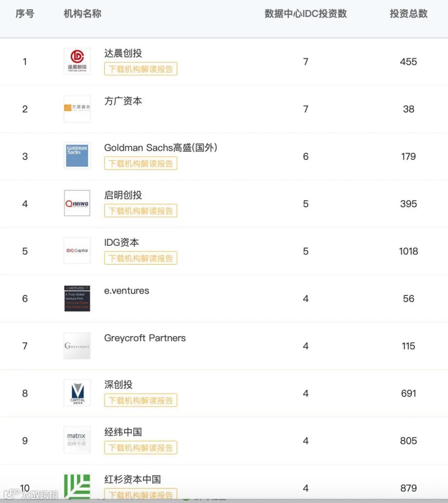Download 启明创投 institution report
The height and width of the screenshot is (503, 448).
(x=141, y=211)
